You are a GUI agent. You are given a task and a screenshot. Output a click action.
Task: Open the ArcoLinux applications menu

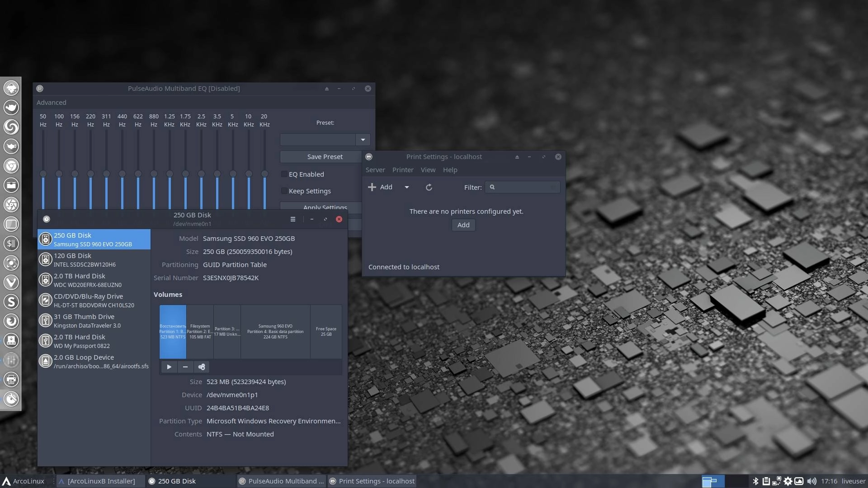coord(24,481)
